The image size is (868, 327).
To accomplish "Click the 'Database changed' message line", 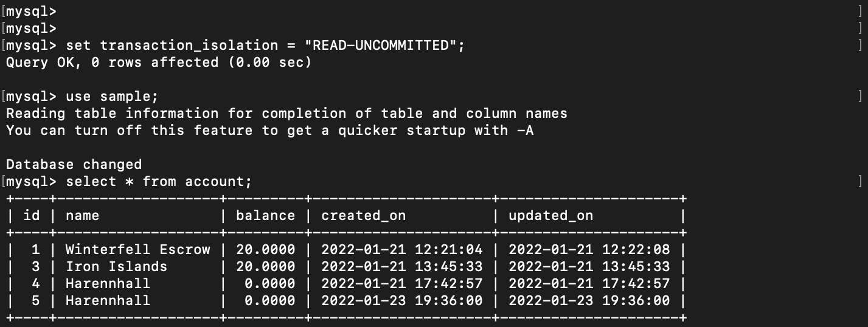I will click(74, 164).
